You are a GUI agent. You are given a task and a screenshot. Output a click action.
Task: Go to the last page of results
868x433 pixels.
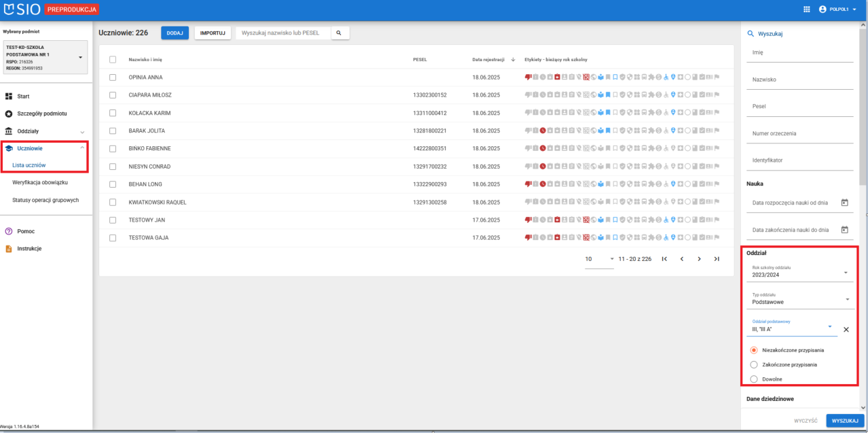[x=717, y=259]
